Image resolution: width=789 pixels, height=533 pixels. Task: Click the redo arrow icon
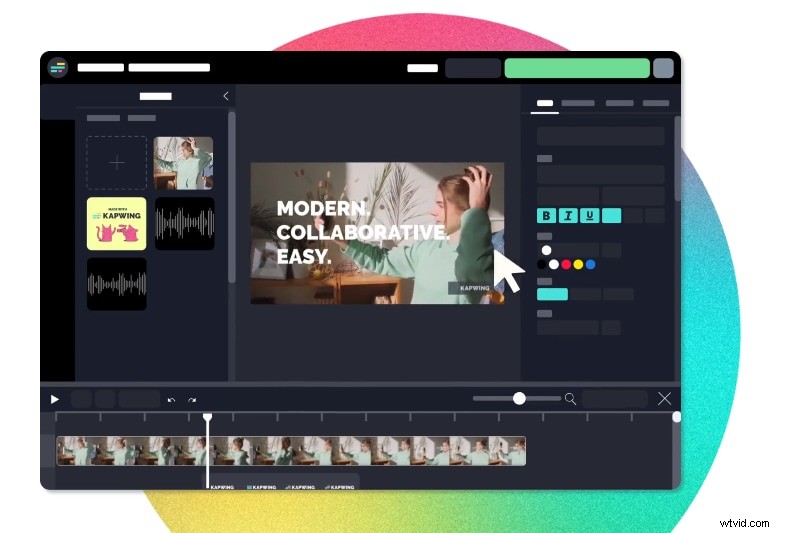coord(192,400)
